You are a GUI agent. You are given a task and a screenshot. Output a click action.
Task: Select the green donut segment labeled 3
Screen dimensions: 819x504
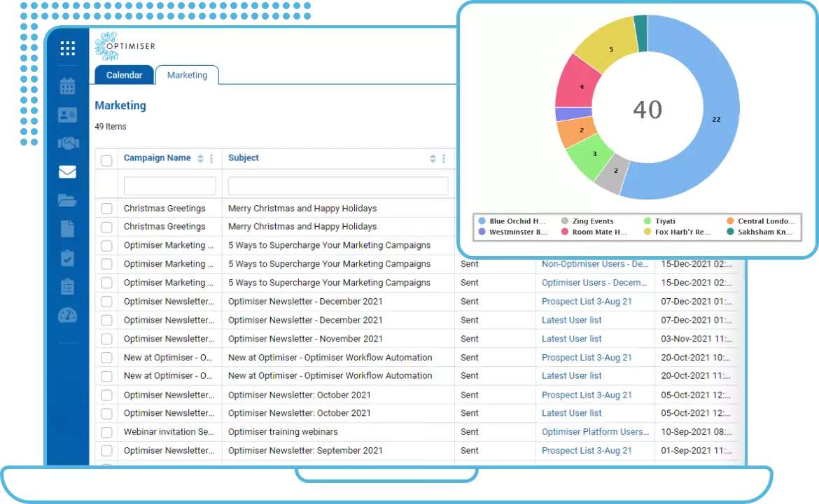point(594,153)
